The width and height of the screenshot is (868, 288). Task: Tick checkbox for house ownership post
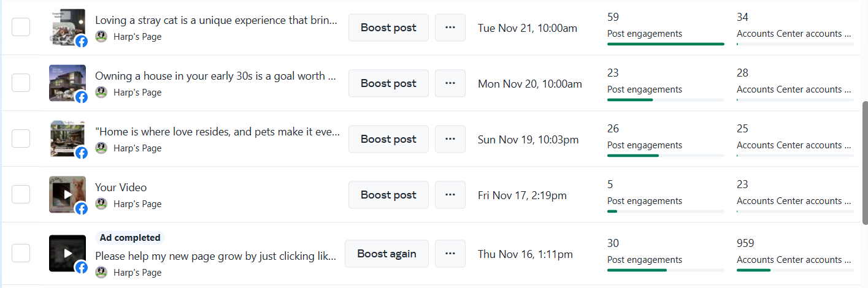point(21,83)
